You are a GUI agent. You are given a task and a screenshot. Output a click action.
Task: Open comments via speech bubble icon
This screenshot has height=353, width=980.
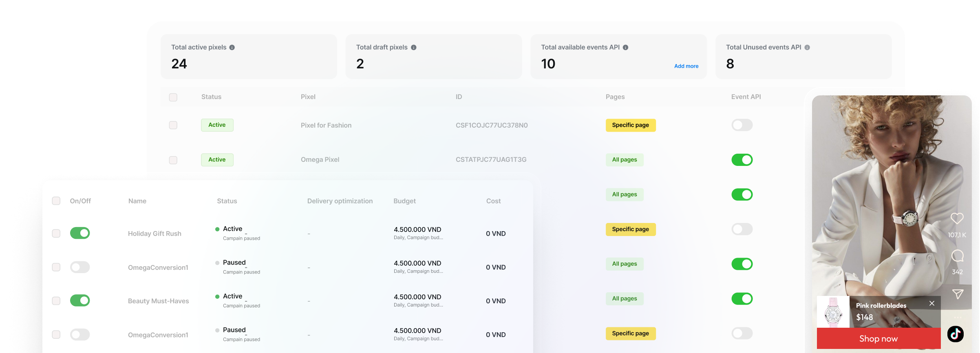tap(957, 256)
